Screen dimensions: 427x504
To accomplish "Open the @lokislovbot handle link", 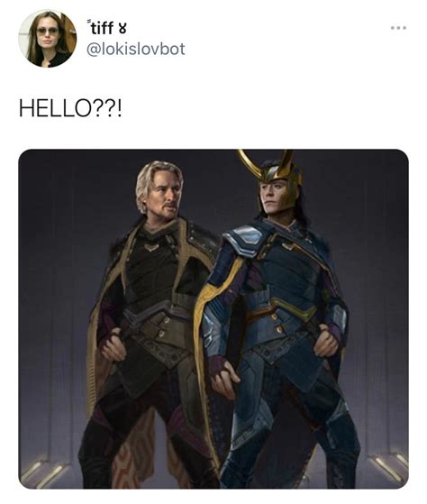I will pyautogui.click(x=136, y=50).
